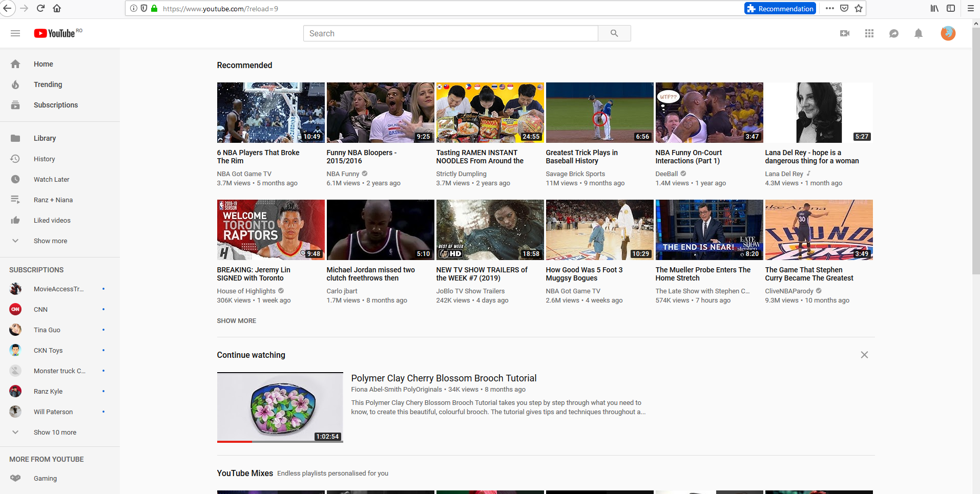The height and width of the screenshot is (494, 980).
Task: Click SHOW MORE under Recommended videos
Action: 236,320
